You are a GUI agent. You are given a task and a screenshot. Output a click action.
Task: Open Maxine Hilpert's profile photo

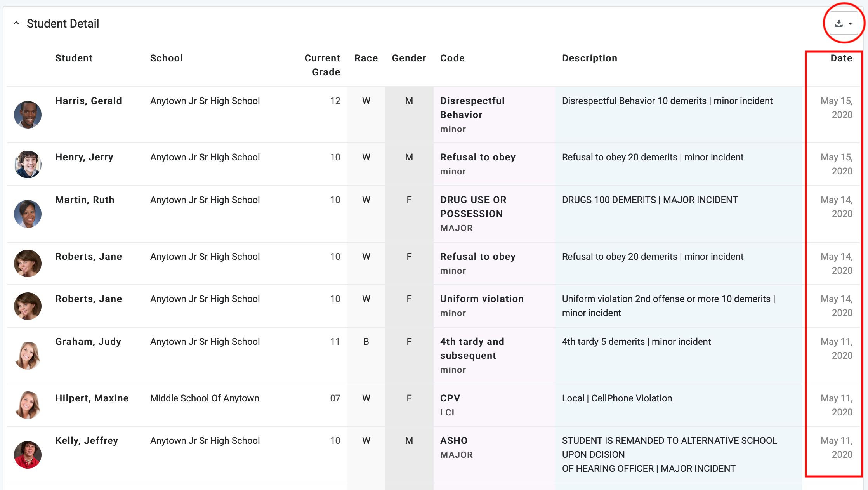coord(28,405)
